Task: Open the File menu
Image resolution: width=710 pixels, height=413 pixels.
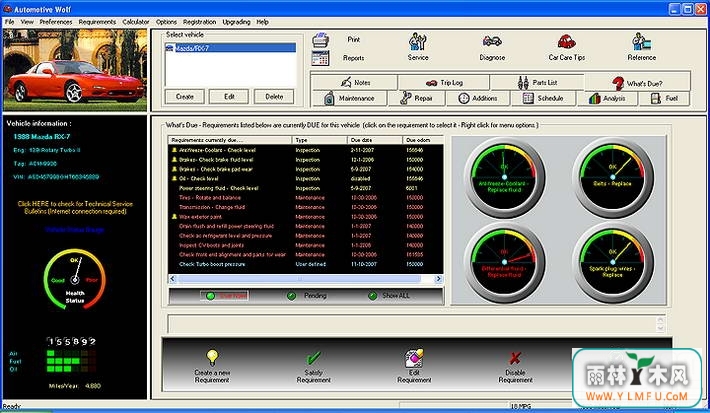Action: tap(10, 22)
